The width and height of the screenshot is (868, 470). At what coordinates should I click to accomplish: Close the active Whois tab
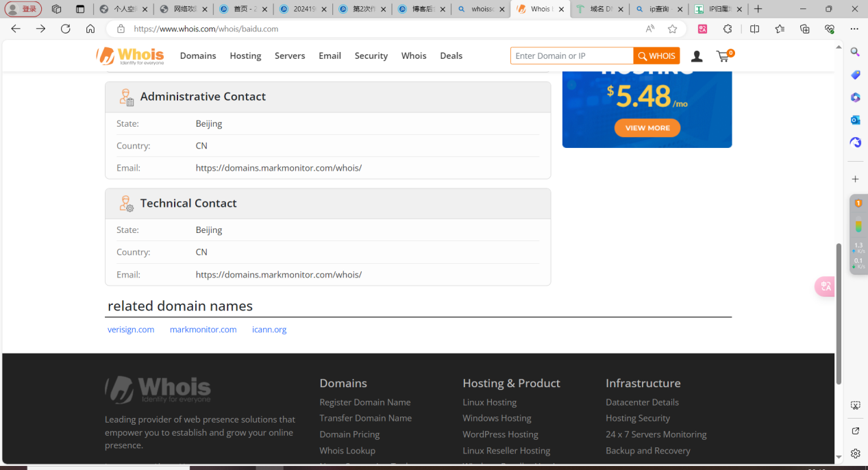[x=562, y=10]
